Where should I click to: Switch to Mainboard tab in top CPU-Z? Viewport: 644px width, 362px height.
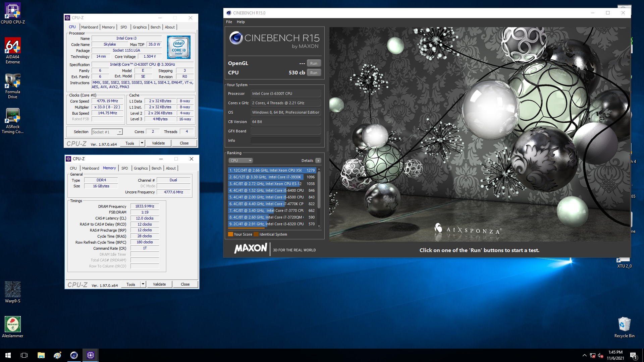(90, 27)
